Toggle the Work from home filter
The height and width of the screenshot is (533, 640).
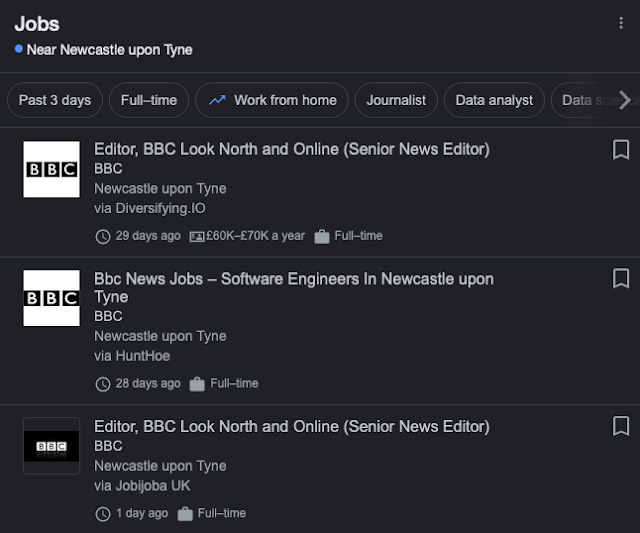tap(272, 100)
